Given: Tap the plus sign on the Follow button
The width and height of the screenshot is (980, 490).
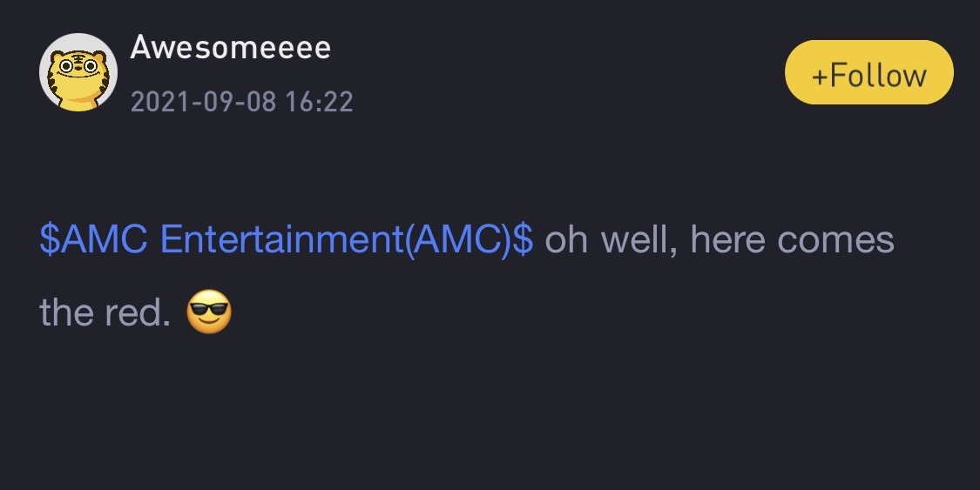Looking at the screenshot, I should tap(820, 77).
